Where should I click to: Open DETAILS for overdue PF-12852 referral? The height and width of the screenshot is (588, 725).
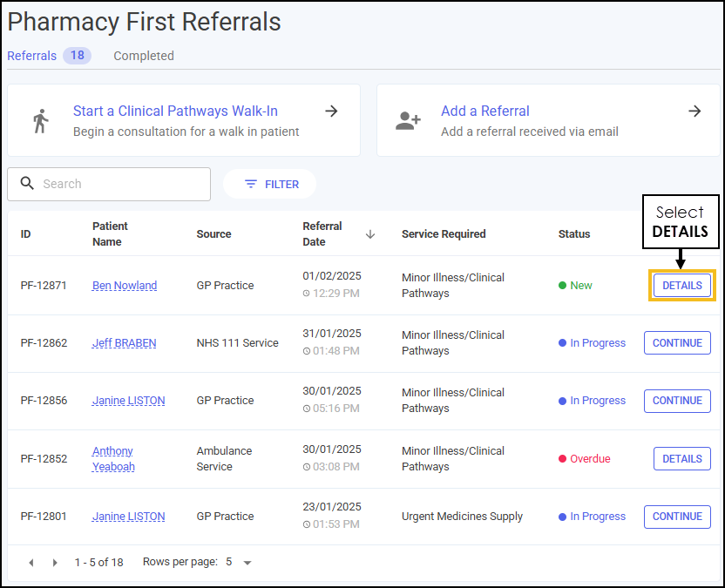tap(682, 458)
